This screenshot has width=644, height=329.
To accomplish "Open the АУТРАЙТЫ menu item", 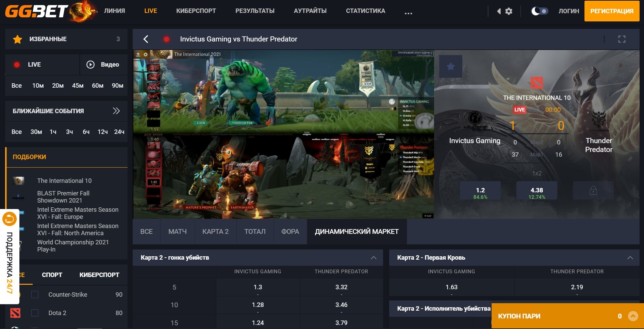I will pos(310,11).
